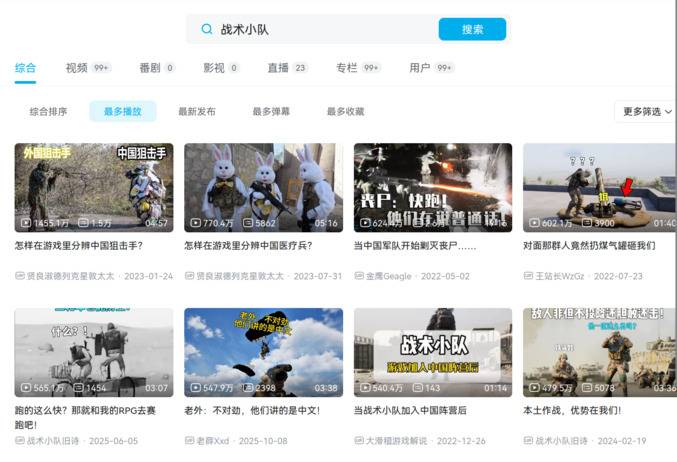The height and width of the screenshot is (462, 677).
Task: Focus the search field containing 战术小队
Action: 313,29
